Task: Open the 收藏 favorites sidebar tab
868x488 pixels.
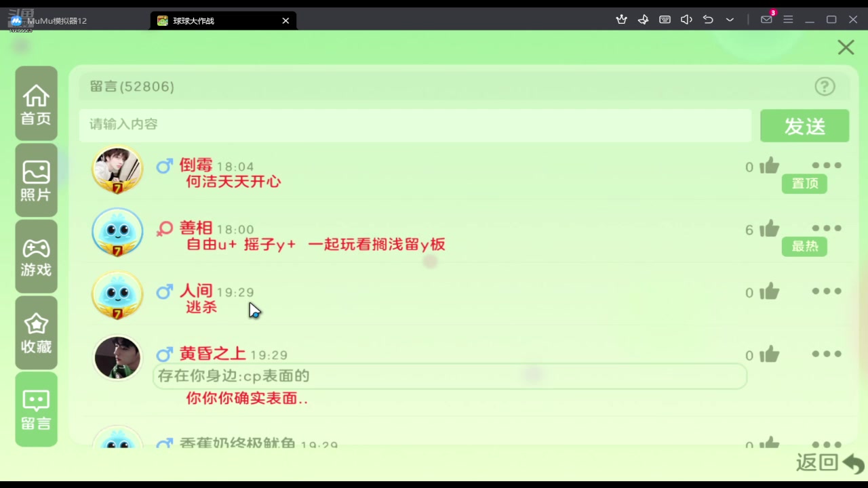Action: point(36,333)
